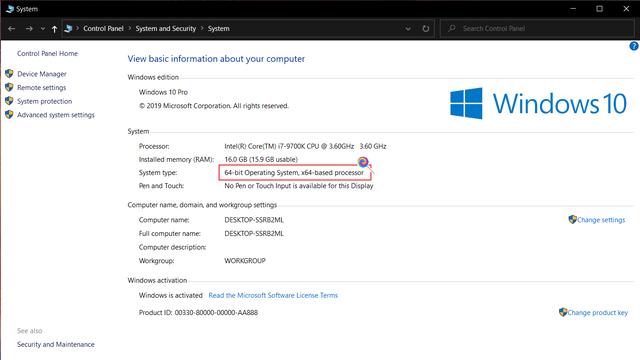Click the search magnifier icon in Control Panel

(x=451, y=29)
